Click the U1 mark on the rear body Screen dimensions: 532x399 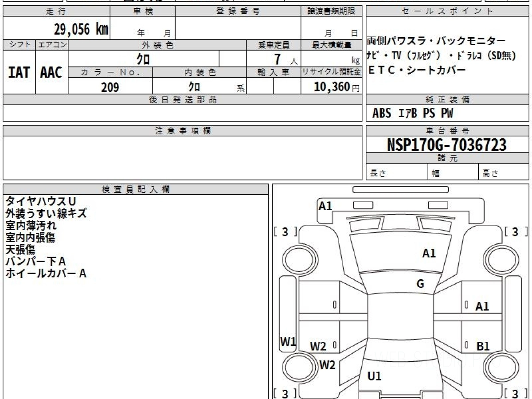tap(375, 376)
